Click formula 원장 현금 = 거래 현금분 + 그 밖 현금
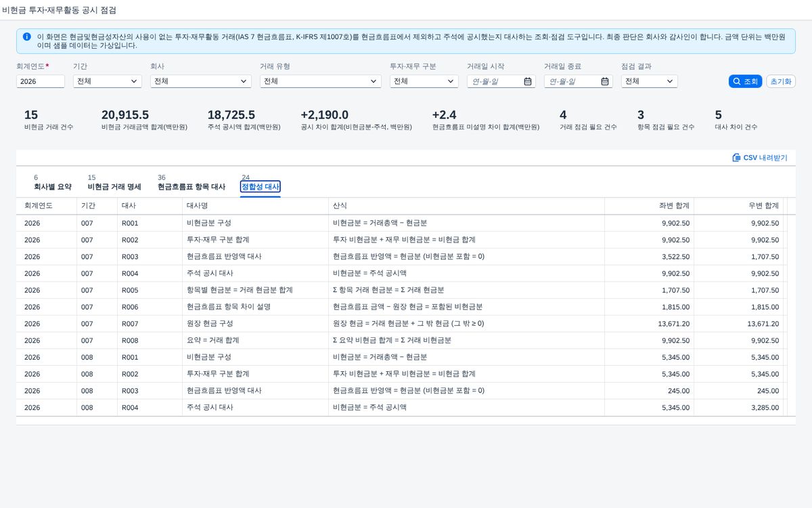Image resolution: width=812 pixels, height=508 pixels. [x=408, y=324]
